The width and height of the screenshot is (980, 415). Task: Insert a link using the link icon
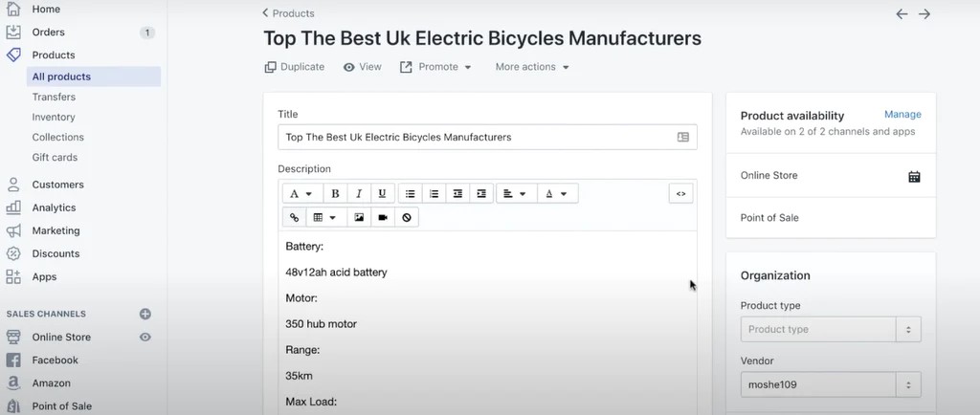294,218
